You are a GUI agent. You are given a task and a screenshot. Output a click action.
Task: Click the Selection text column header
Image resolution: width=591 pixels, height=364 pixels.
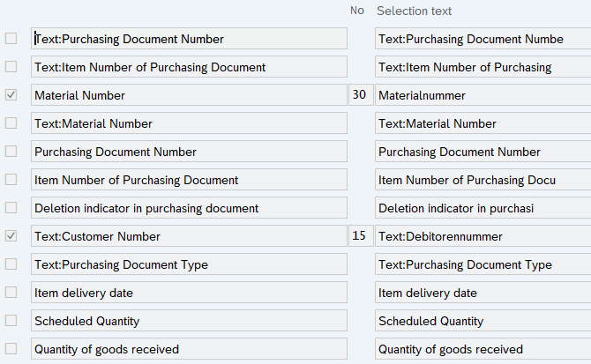(414, 11)
